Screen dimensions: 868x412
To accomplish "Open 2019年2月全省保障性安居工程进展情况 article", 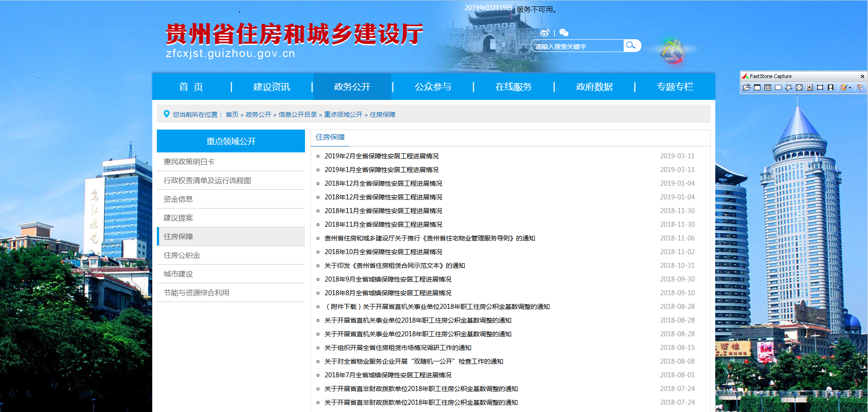I will pos(381,156).
